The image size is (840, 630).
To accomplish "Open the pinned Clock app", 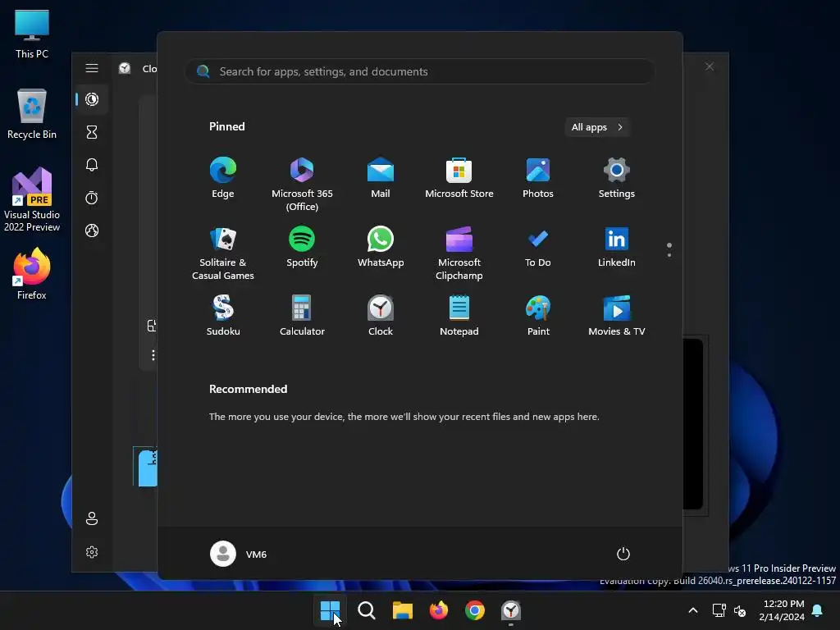I will [x=381, y=316].
